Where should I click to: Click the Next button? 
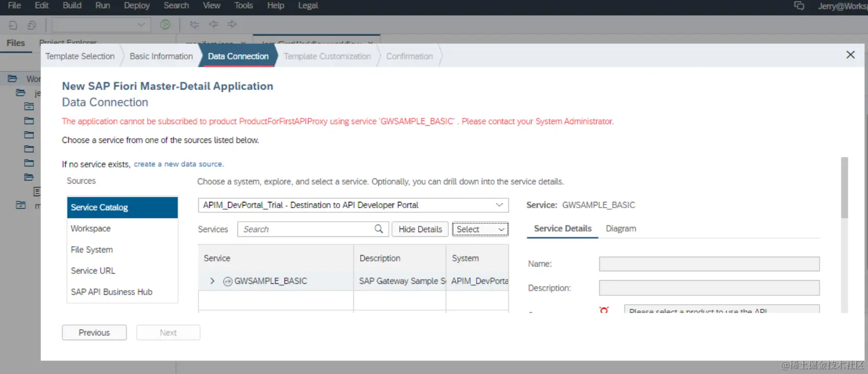tap(168, 333)
